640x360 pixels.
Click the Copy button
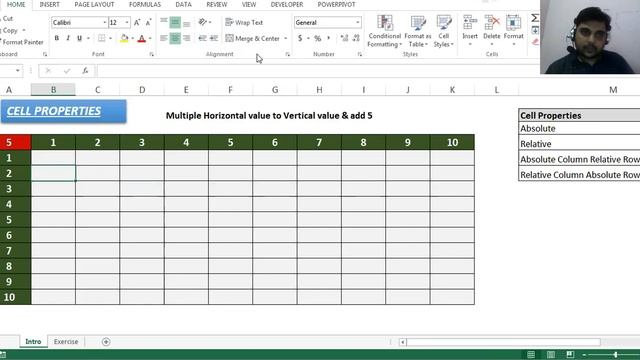click(10, 31)
